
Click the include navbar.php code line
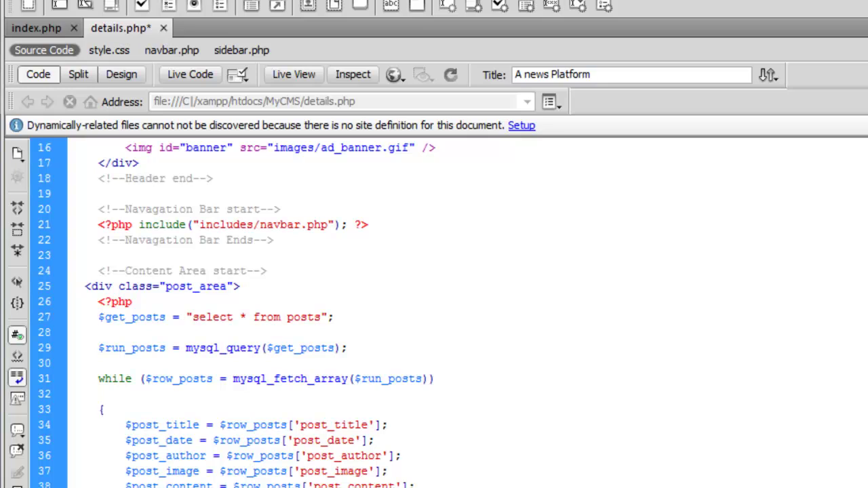pos(233,224)
